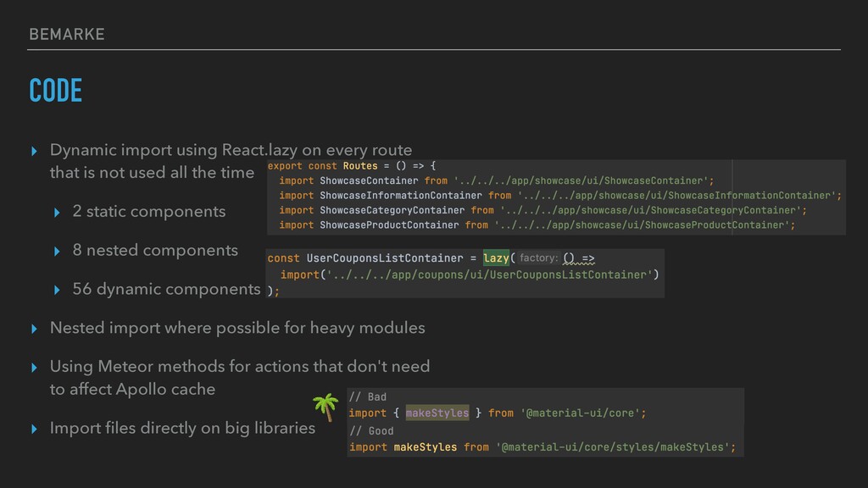868x488 pixels.
Task: Click 'Using Meteor methods for actions that don't need'
Action: tap(240, 366)
